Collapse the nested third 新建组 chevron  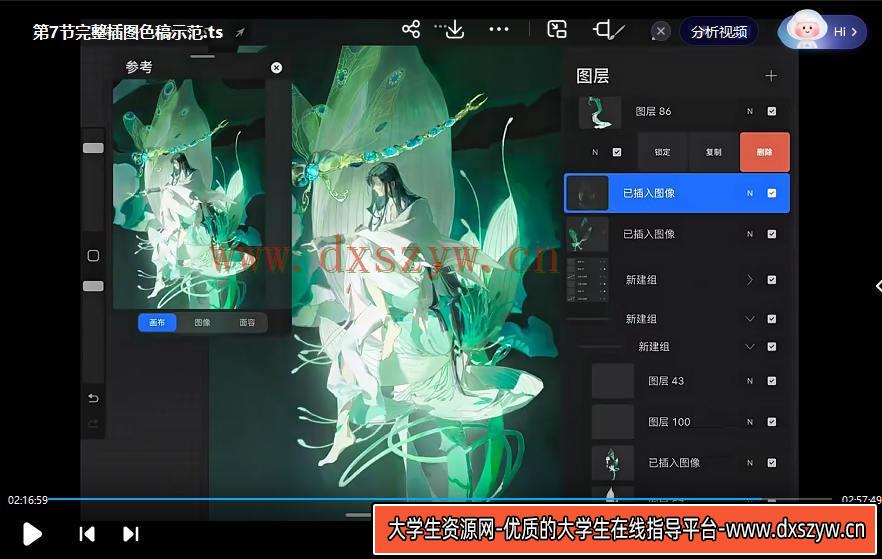pyautogui.click(x=750, y=346)
